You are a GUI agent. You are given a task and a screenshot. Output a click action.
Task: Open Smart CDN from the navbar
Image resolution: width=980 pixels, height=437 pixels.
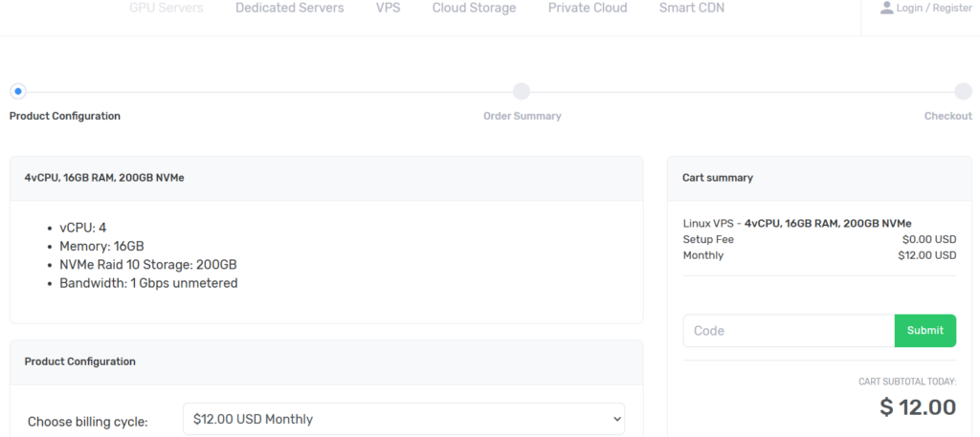pyautogui.click(x=691, y=8)
